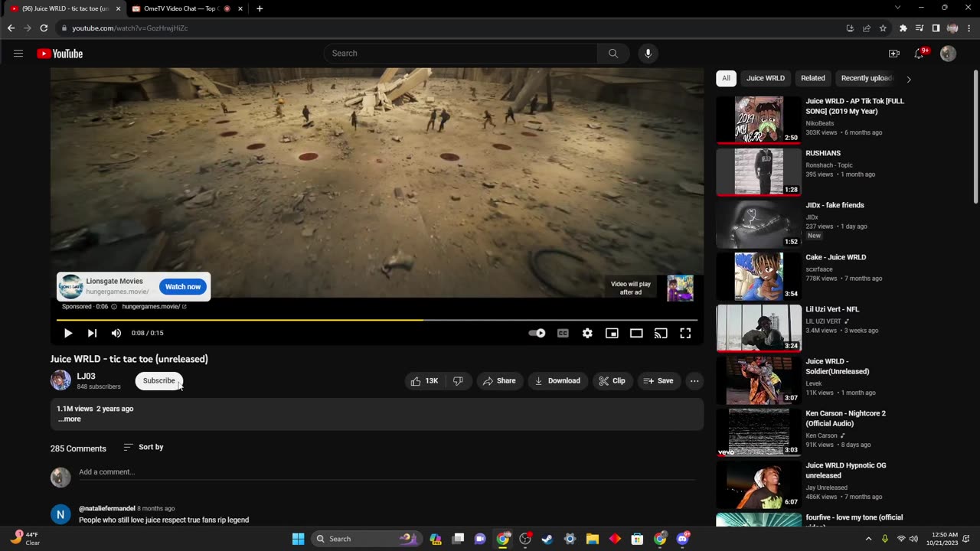Open the Windows Start menu

298,539
